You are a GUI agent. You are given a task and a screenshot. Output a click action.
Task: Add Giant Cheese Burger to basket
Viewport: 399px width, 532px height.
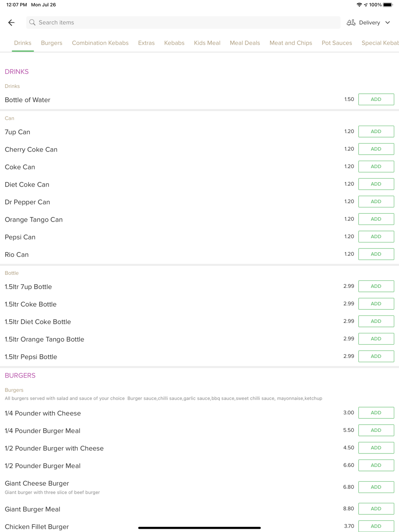tap(376, 487)
